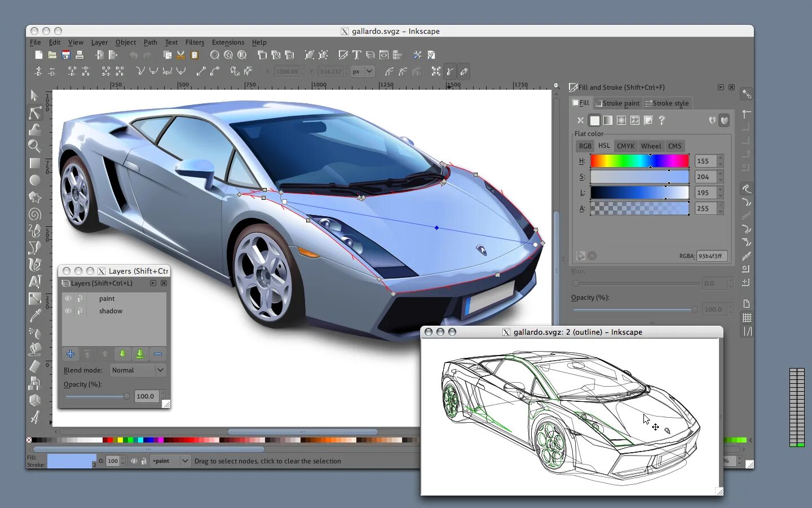
Task: Select the Zoom magnifier tool
Action: pos(34,146)
